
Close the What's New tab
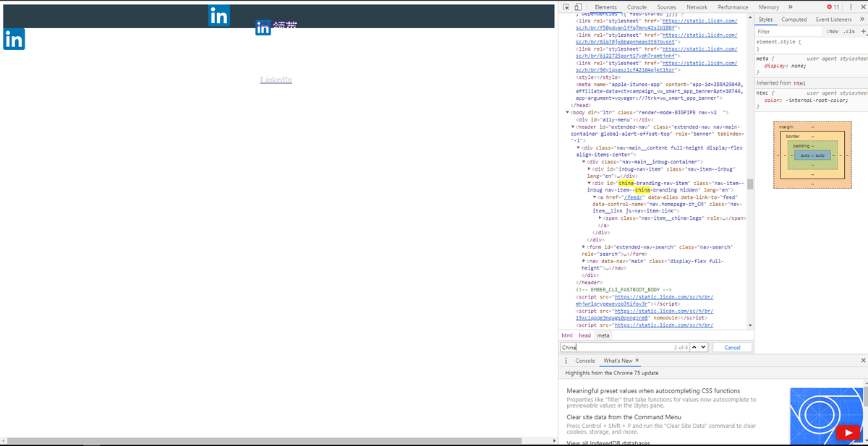tap(637, 361)
